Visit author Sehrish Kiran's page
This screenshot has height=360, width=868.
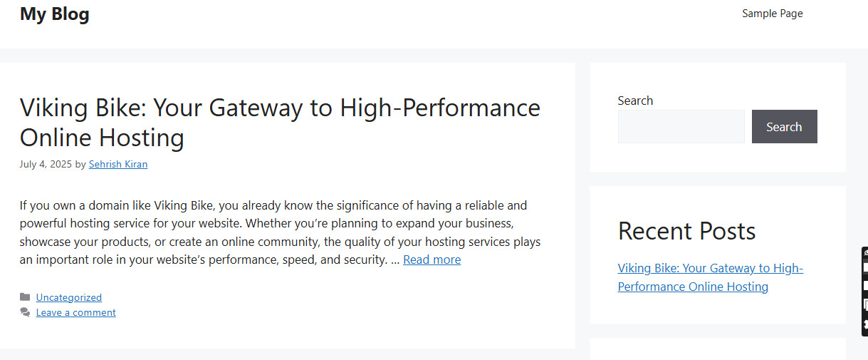click(118, 164)
